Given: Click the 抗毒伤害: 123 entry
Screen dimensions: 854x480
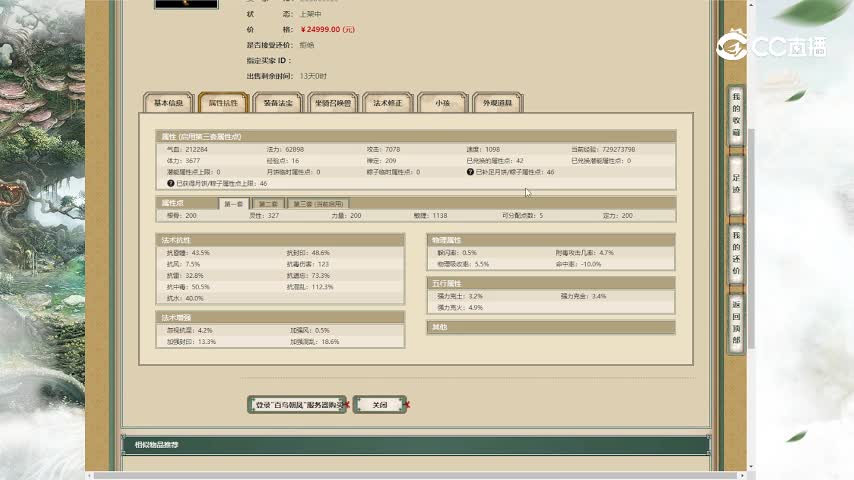Looking at the screenshot, I should point(308,264).
